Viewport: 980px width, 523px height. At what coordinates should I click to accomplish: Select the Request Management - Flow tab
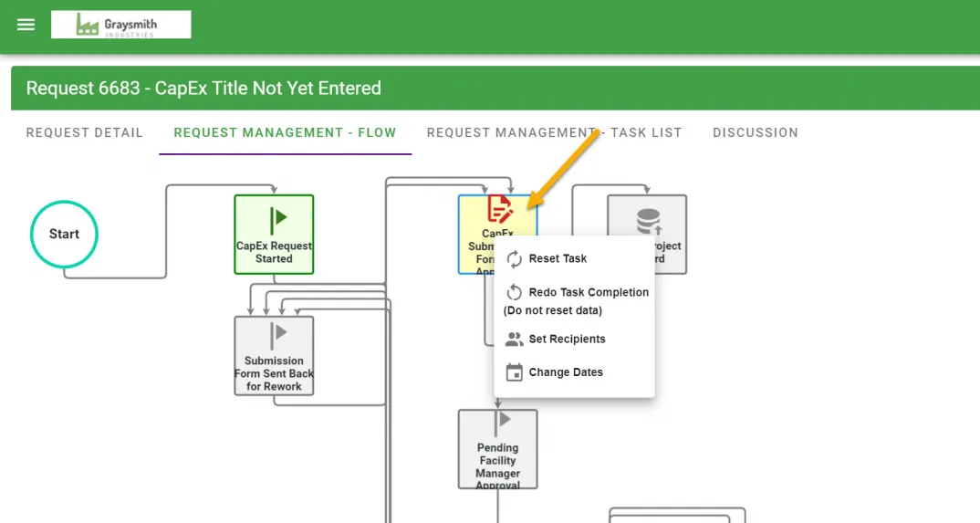pyautogui.click(x=285, y=133)
